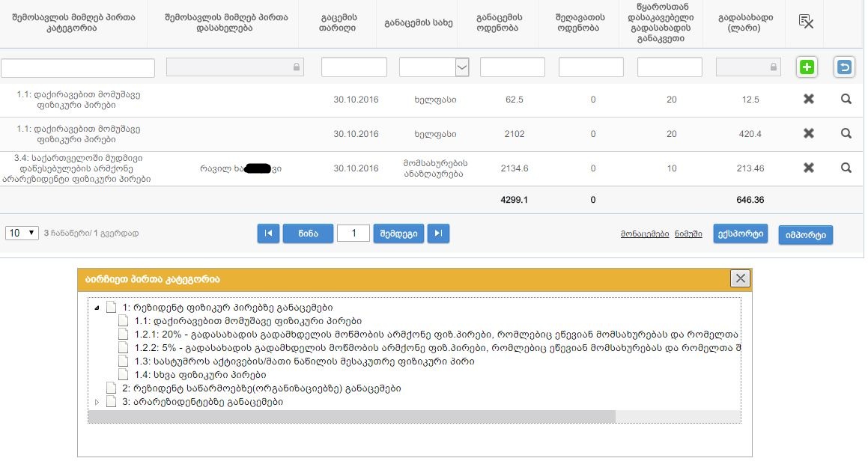This screenshot has height=467, width=868.
Task: Close the category selection dialog
Action: pyautogui.click(x=740, y=278)
